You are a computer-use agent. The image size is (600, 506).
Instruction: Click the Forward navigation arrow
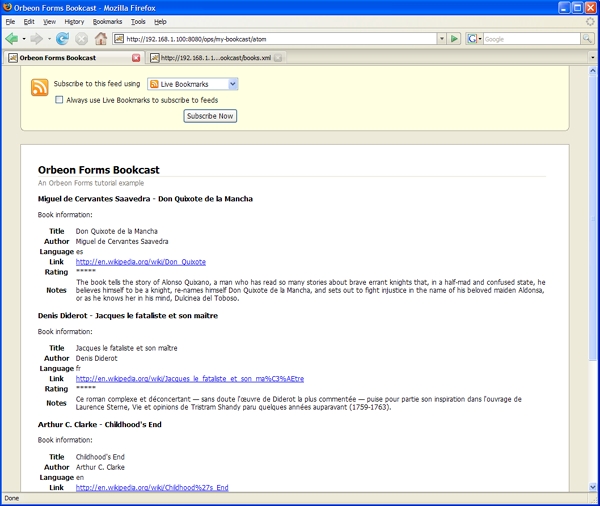(x=37, y=39)
